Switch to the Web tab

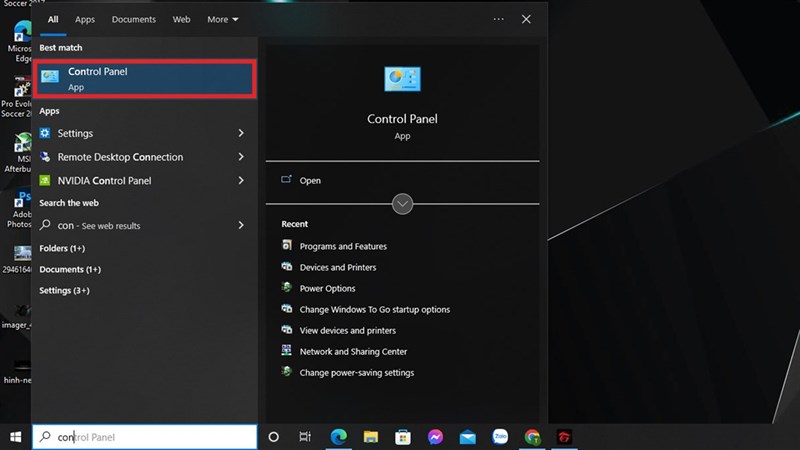(181, 19)
